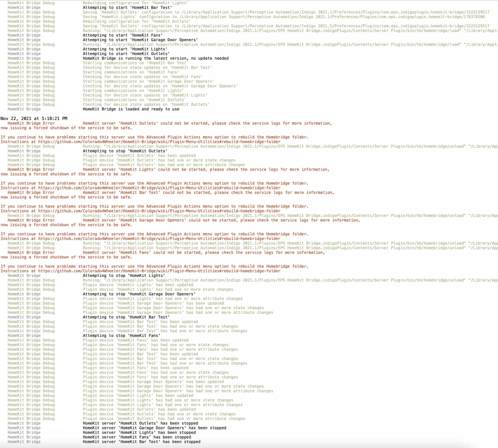Image resolution: width=498 pixels, height=448 pixels.
Task: Select "Attempting to start 'HomeKit Bar Test'" entry
Action: tap(127, 8)
